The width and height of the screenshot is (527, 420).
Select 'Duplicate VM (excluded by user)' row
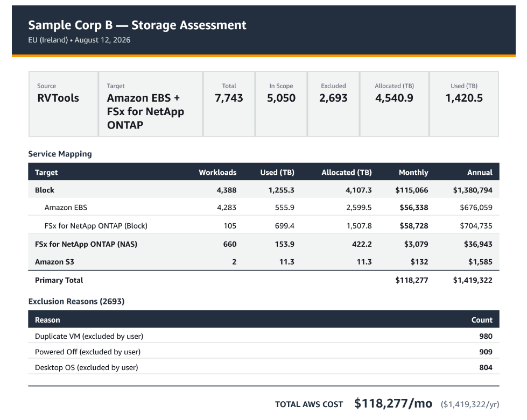coord(264,336)
